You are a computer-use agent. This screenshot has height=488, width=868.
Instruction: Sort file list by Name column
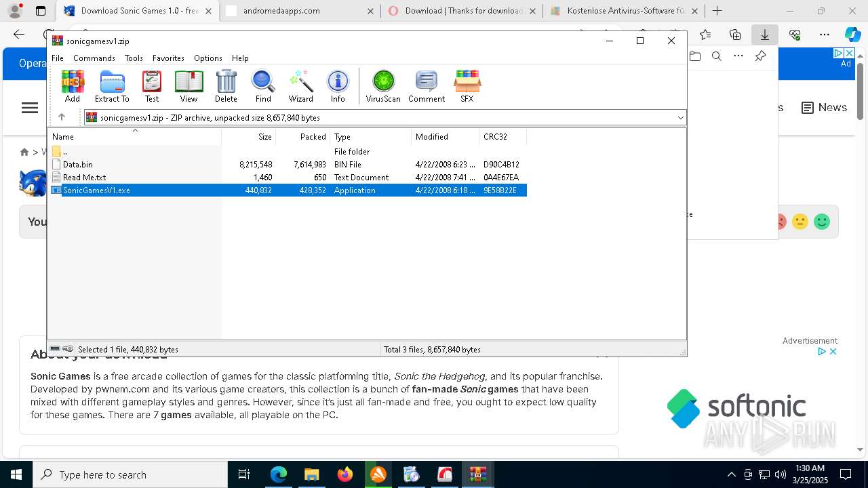click(134, 136)
